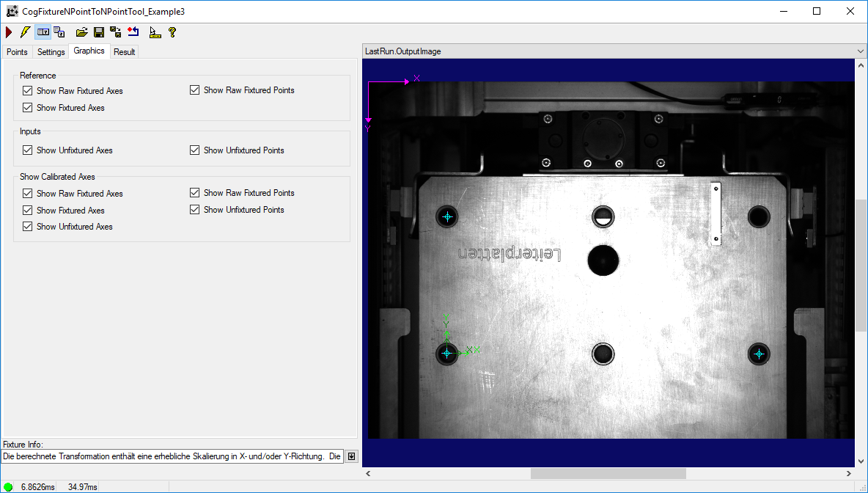Click the save-as double floppy icon
This screenshot has height=493, width=868.
pyautogui.click(x=116, y=33)
